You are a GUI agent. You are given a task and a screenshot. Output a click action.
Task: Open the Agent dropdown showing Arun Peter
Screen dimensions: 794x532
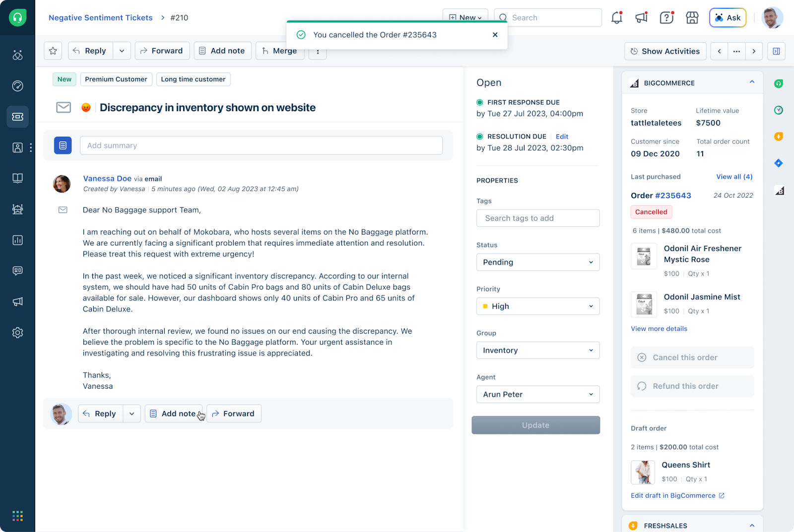(x=538, y=395)
